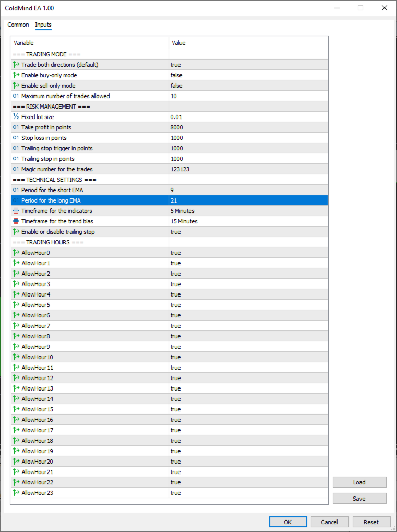Click the bool icon beside AllowHour9
The width and height of the screenshot is (397, 532).
point(16,347)
